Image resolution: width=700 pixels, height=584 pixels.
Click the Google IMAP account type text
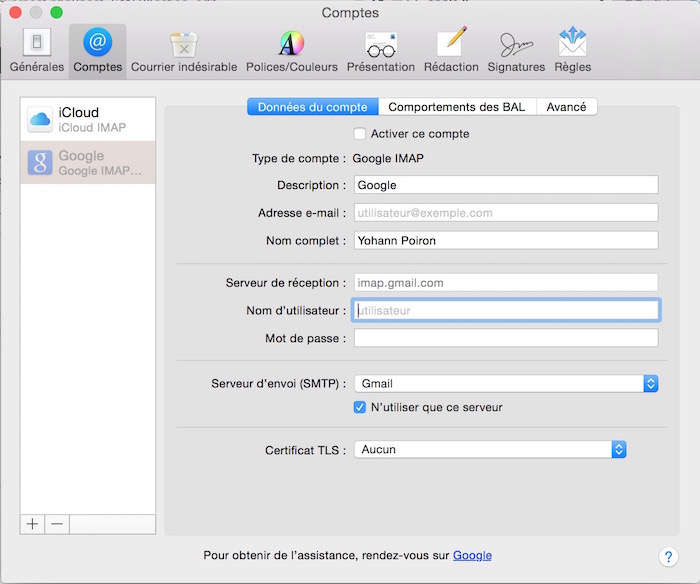coord(388,159)
